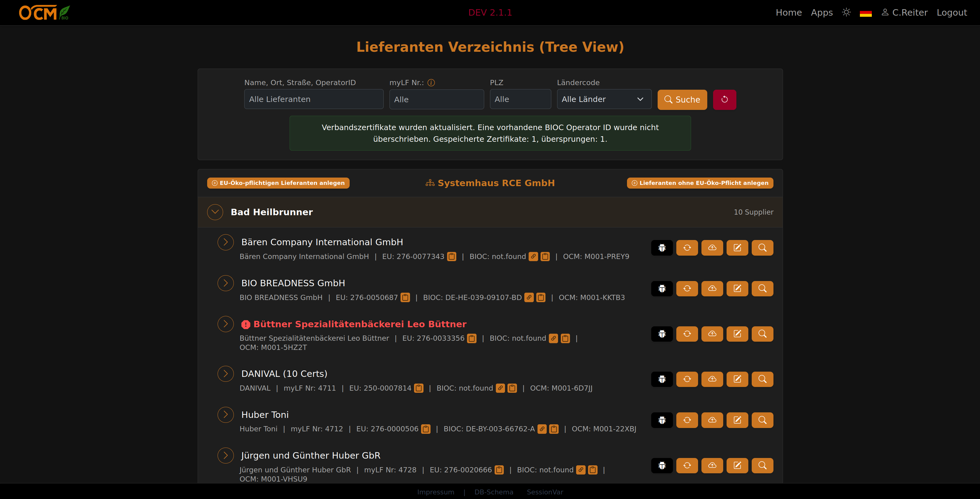Open magnifier for Huber Toni row
Screen dimensions: 980x499
click(762, 420)
